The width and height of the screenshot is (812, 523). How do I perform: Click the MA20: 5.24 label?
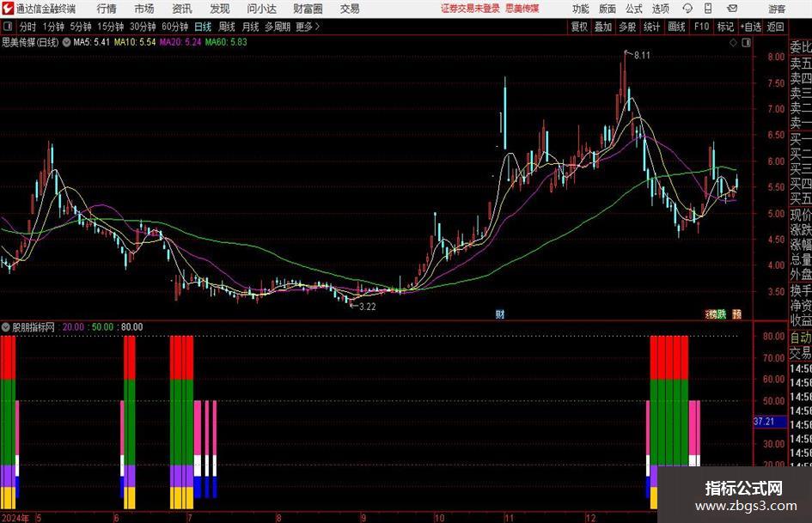tap(180, 42)
